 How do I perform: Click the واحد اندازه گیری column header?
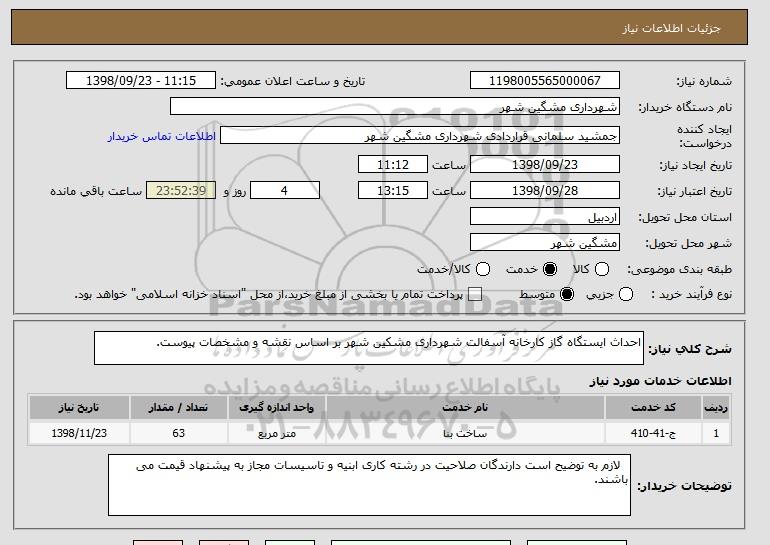(x=276, y=408)
